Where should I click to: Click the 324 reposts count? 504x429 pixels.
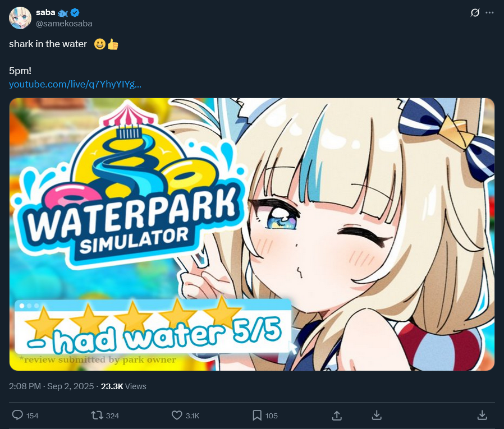(112, 416)
